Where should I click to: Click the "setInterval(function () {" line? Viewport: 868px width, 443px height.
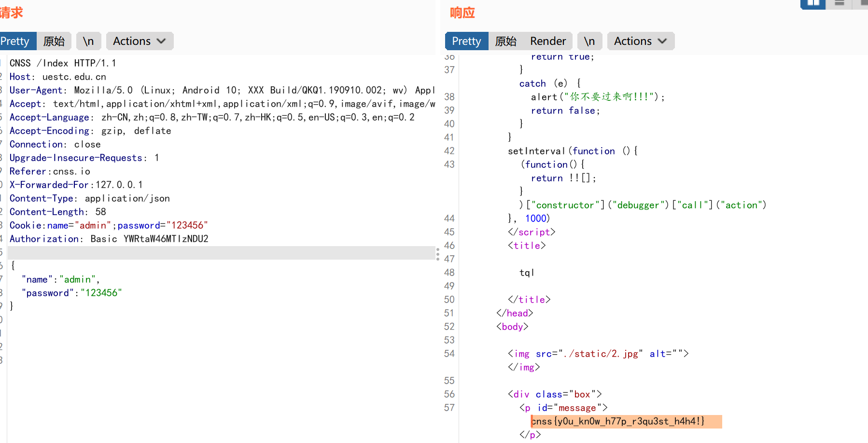tap(573, 151)
